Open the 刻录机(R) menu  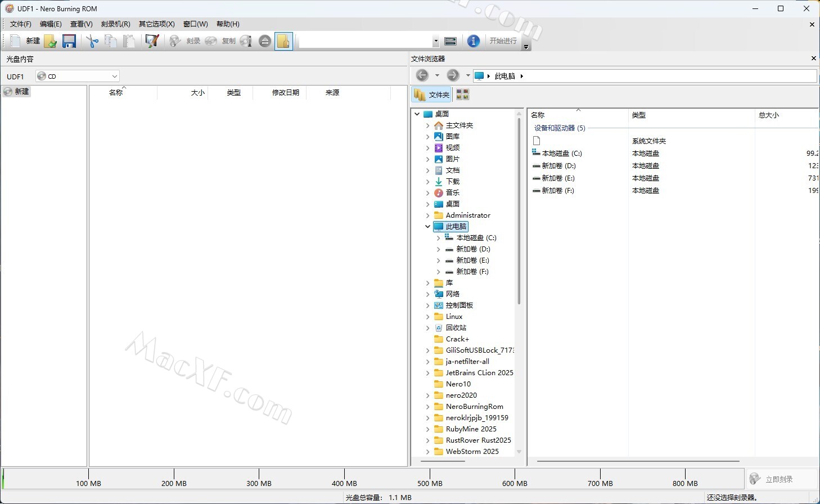point(115,24)
